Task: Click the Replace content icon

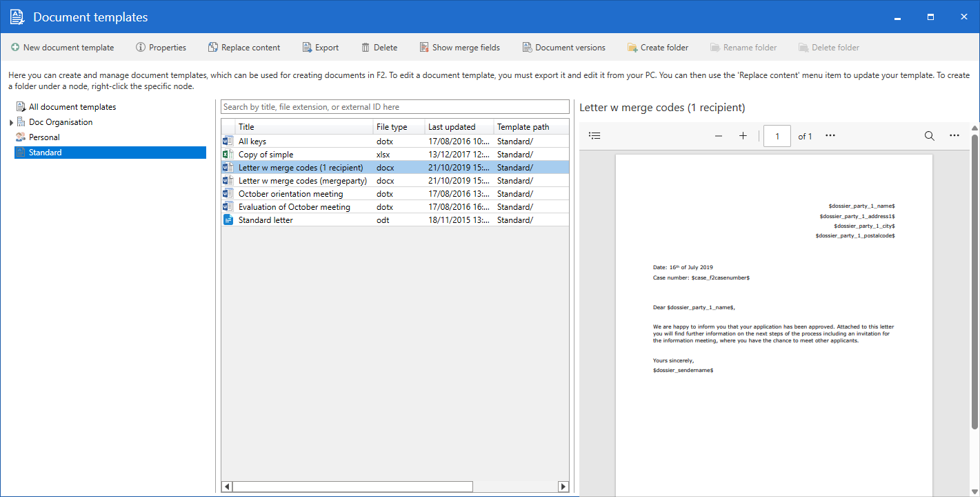Action: [213, 48]
